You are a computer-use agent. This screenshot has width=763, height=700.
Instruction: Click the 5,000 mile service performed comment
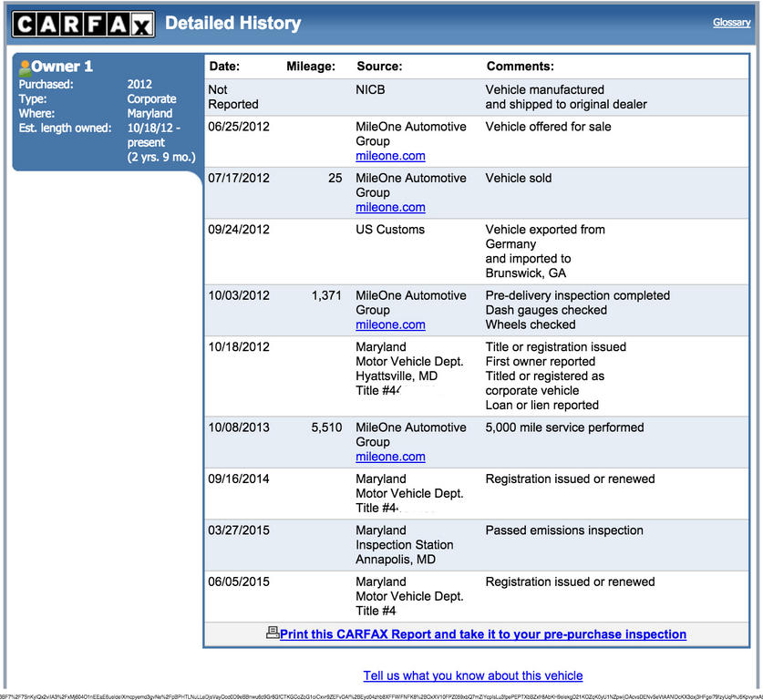[564, 427]
